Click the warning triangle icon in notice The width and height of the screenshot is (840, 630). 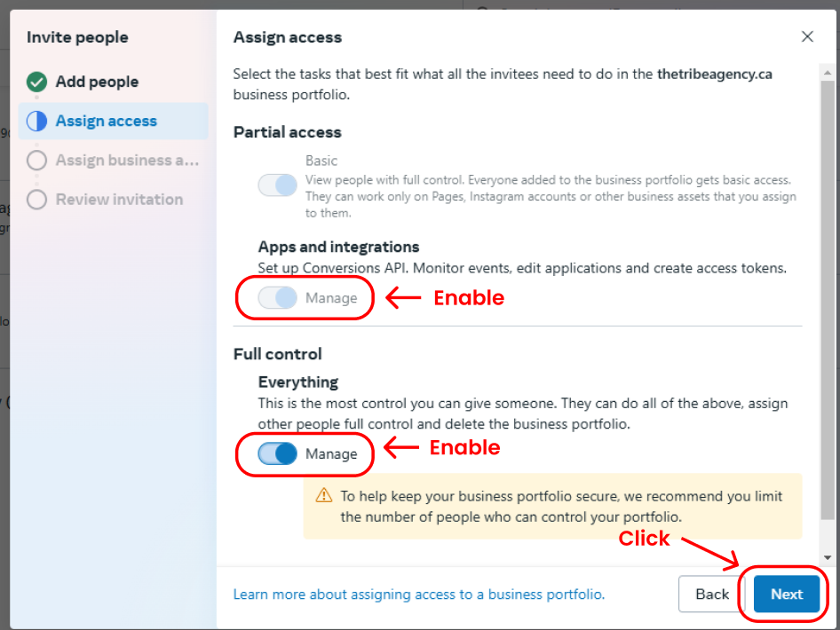click(324, 495)
